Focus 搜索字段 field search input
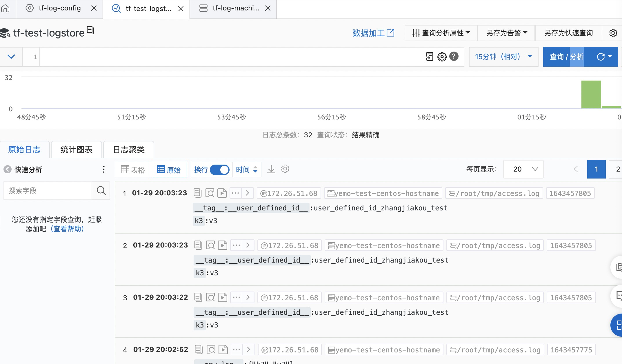Screen dimensions: 622x364 48,190
